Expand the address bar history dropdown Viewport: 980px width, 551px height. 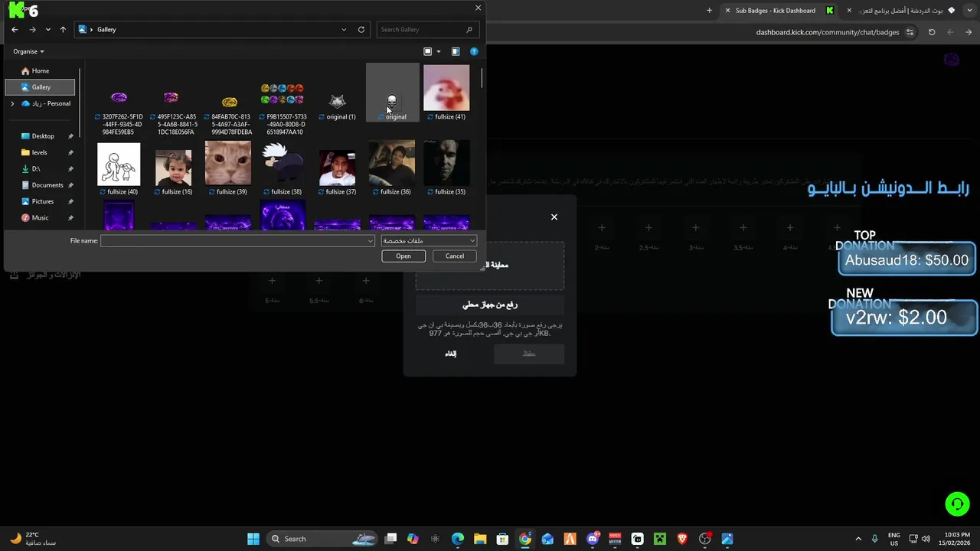[344, 29]
